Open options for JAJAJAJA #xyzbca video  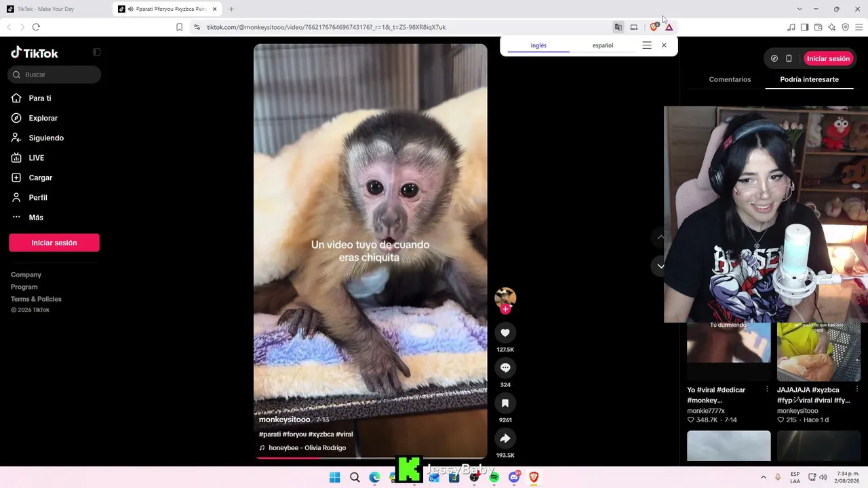857,389
